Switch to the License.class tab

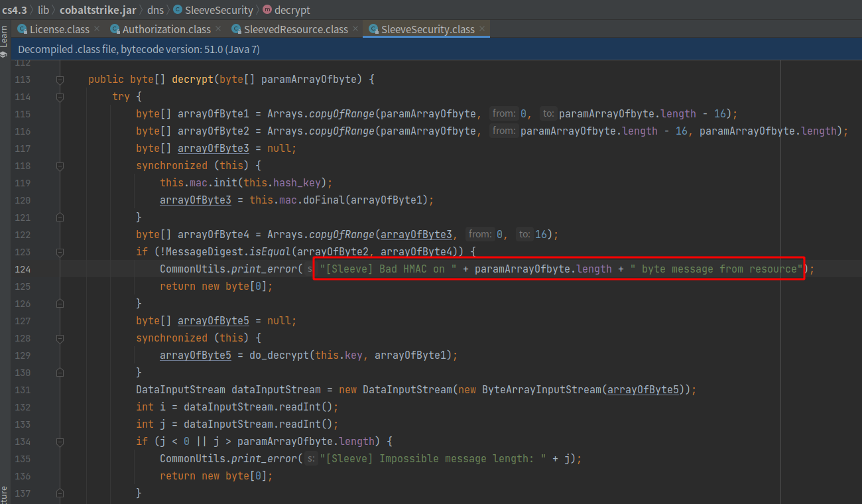click(58, 29)
